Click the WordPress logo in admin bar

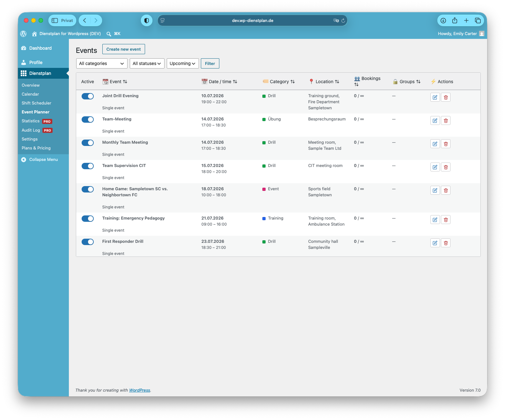(23, 33)
